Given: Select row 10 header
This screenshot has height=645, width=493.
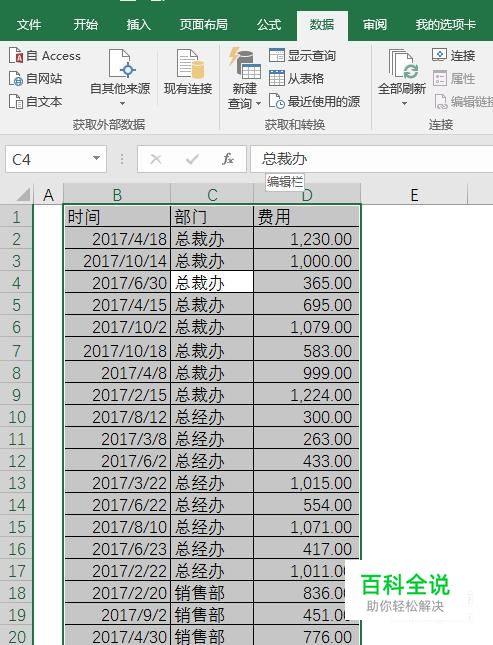Looking at the screenshot, I should (16, 417).
